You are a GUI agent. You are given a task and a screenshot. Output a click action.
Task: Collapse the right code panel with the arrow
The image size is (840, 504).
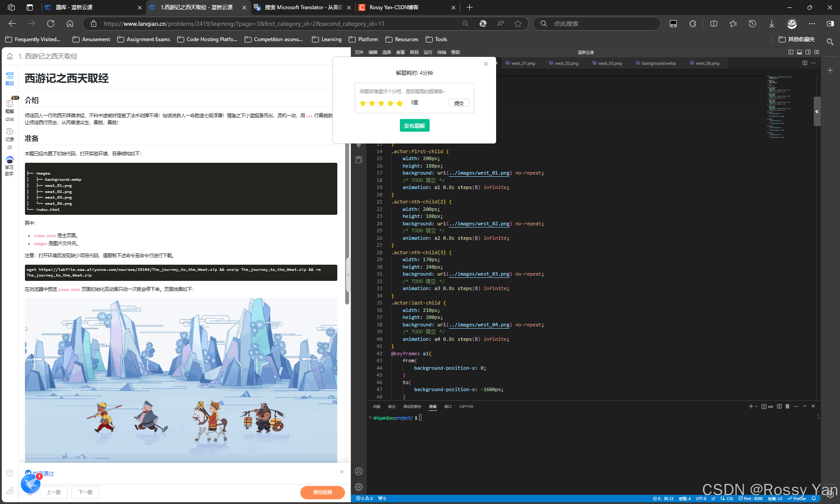[x=816, y=112]
